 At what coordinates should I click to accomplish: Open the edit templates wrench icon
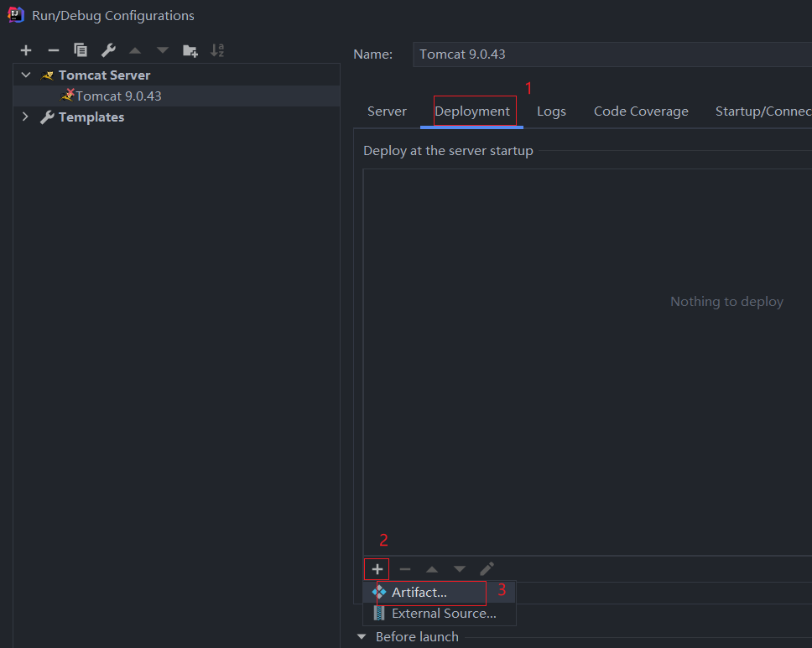[x=108, y=50]
